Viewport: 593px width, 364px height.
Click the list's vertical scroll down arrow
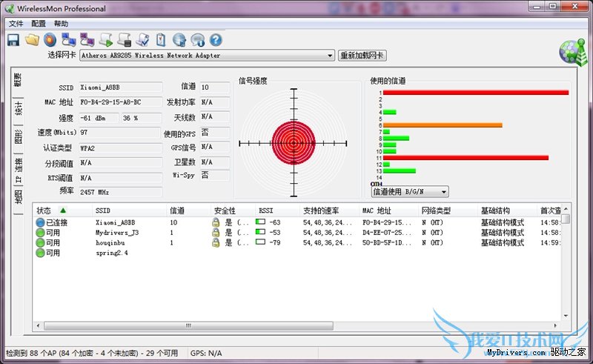[x=566, y=316]
